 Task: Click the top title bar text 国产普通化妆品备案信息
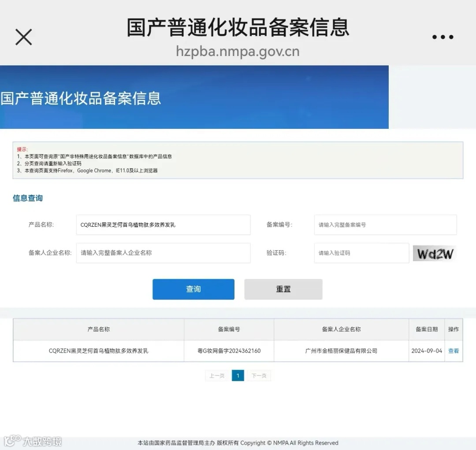pos(238,27)
